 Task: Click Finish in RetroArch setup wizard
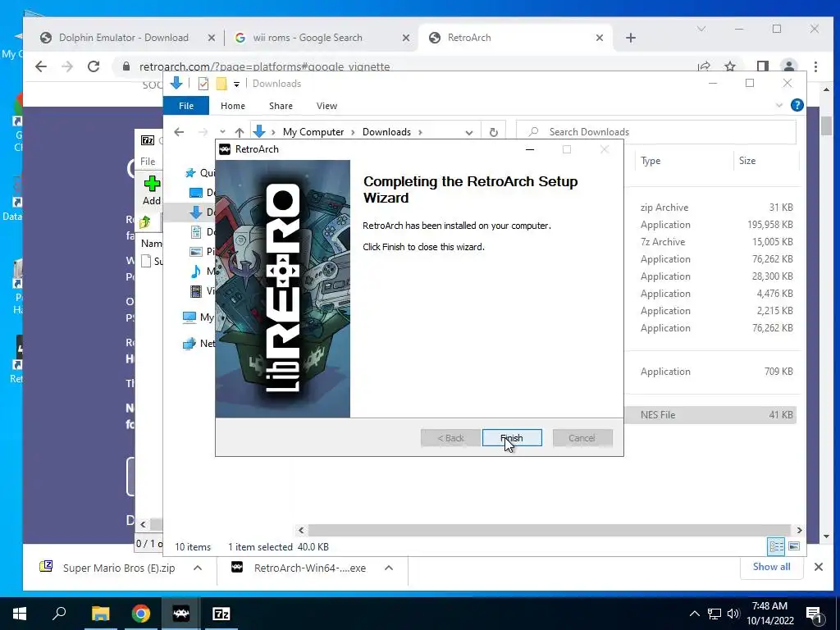click(512, 438)
